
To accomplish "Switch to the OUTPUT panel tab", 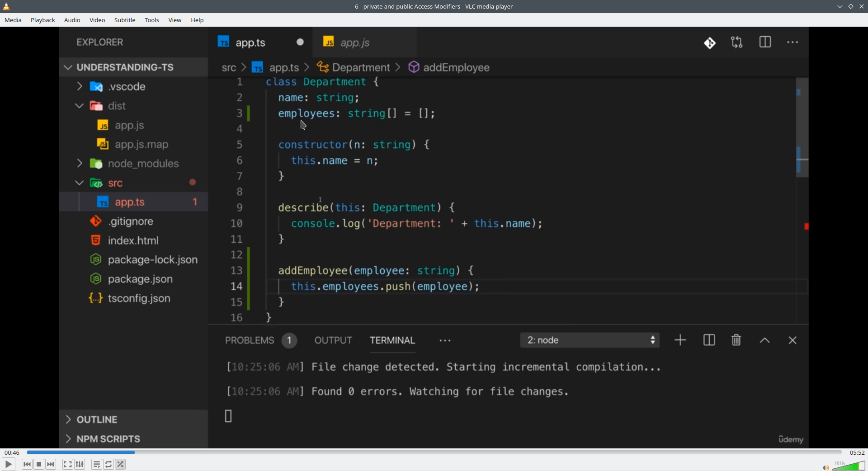I will (x=333, y=341).
